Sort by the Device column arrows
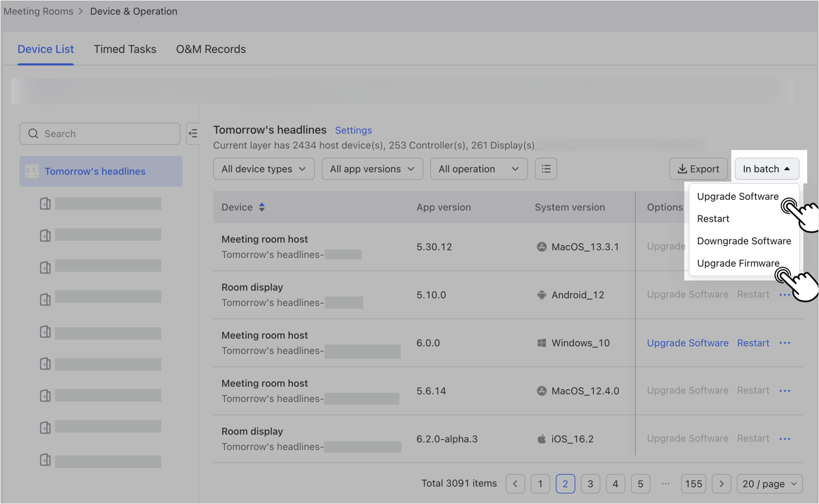819x504 pixels. click(x=262, y=207)
